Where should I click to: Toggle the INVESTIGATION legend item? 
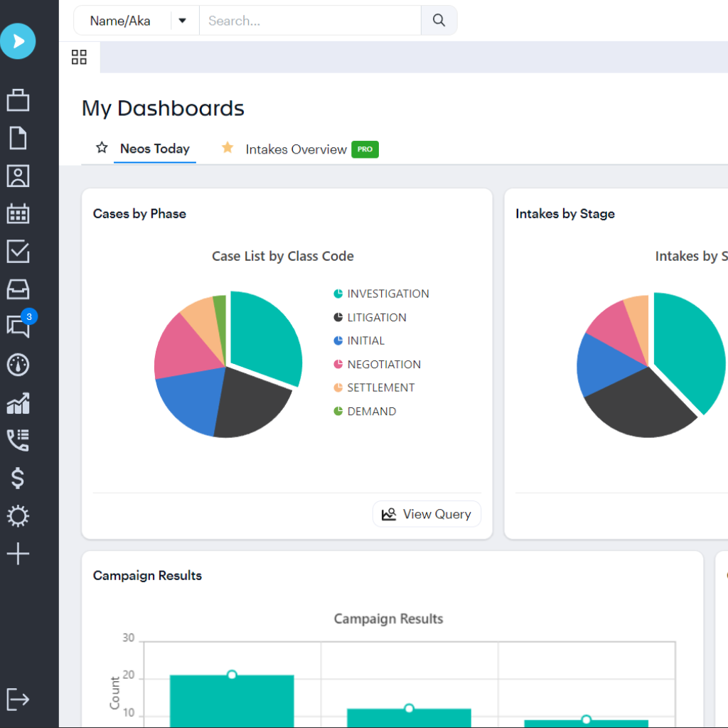381,294
